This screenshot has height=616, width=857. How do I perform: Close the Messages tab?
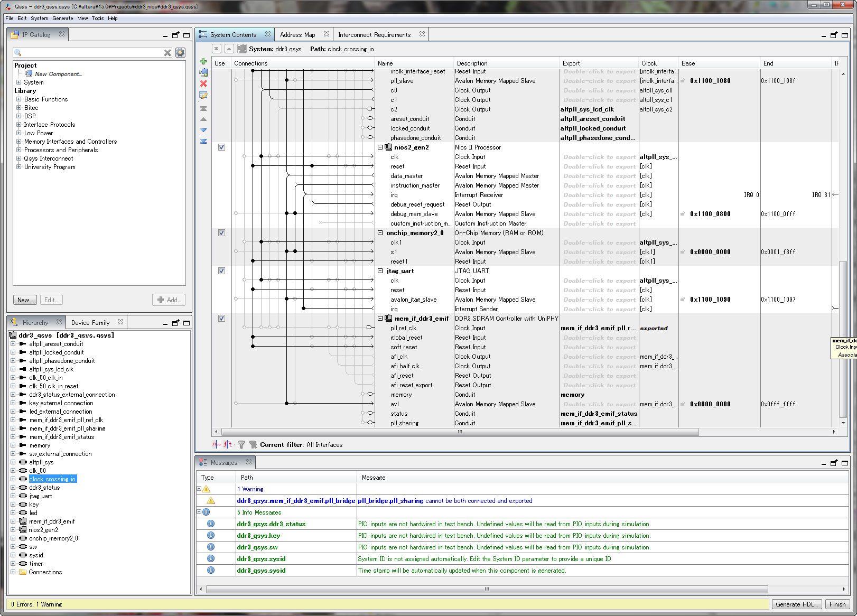[249, 462]
